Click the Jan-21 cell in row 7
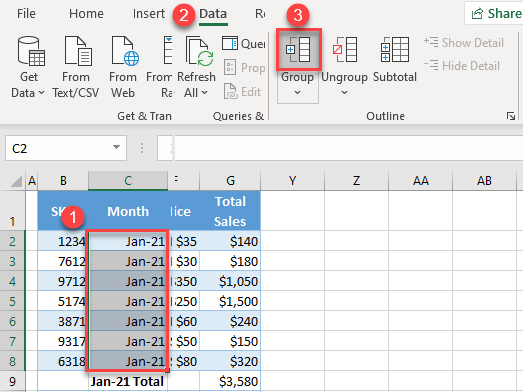Image resolution: width=523 pixels, height=392 pixels. tap(128, 341)
